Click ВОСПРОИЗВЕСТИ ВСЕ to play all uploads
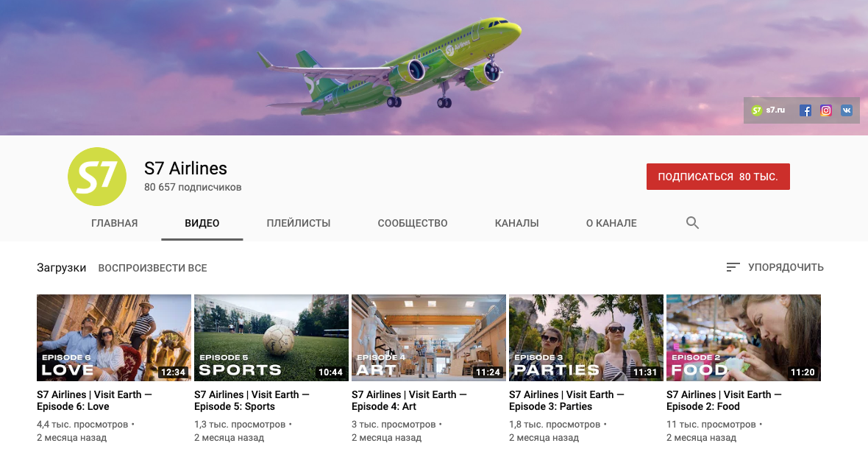 [152, 268]
